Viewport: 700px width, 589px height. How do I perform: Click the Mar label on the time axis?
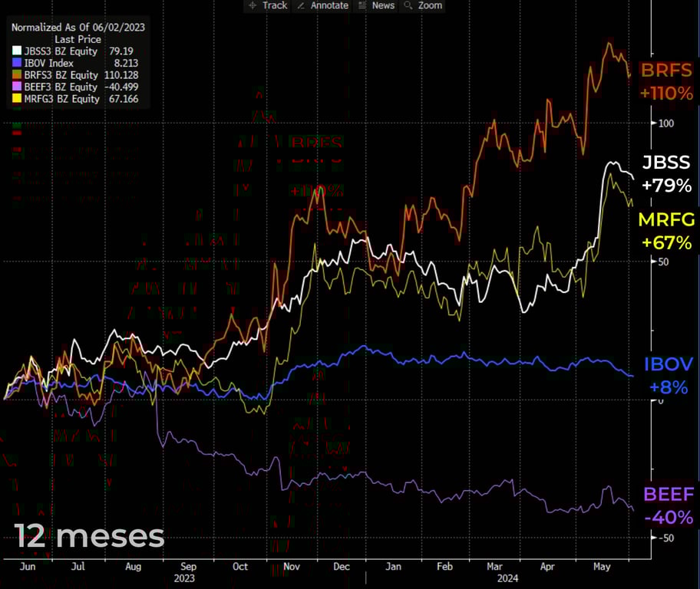coord(494,567)
